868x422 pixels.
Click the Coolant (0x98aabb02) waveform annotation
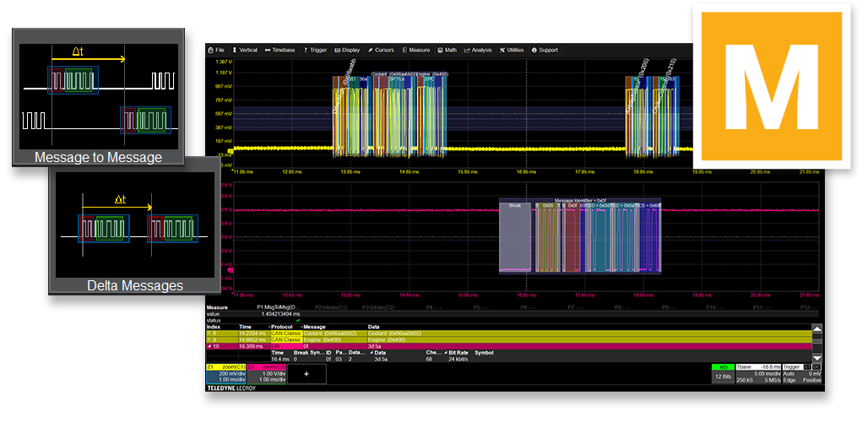(393, 73)
